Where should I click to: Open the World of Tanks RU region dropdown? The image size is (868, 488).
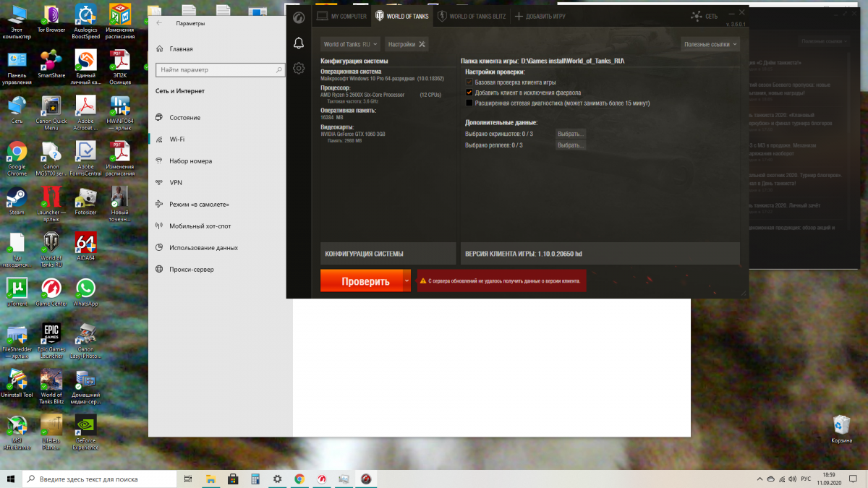(x=351, y=44)
